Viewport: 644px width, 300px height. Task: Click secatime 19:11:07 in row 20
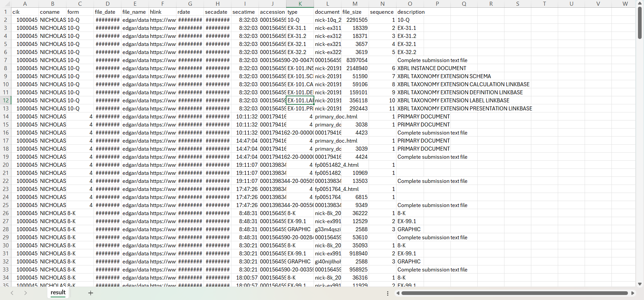[x=245, y=165]
